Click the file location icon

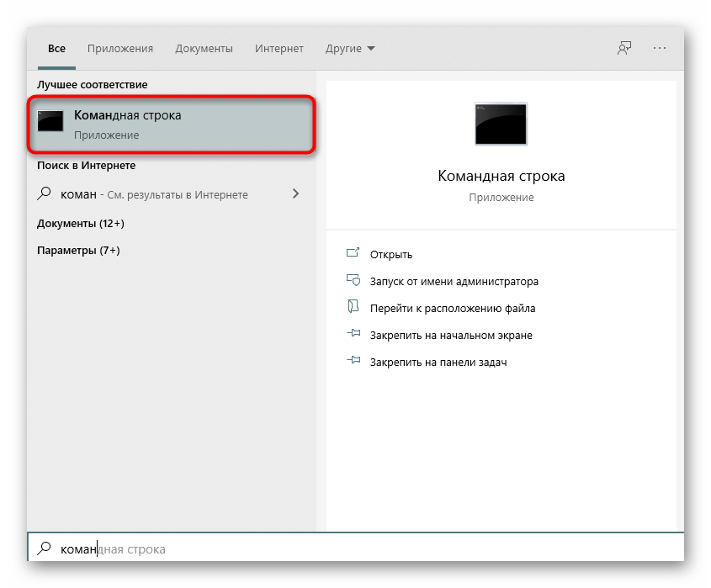click(353, 308)
